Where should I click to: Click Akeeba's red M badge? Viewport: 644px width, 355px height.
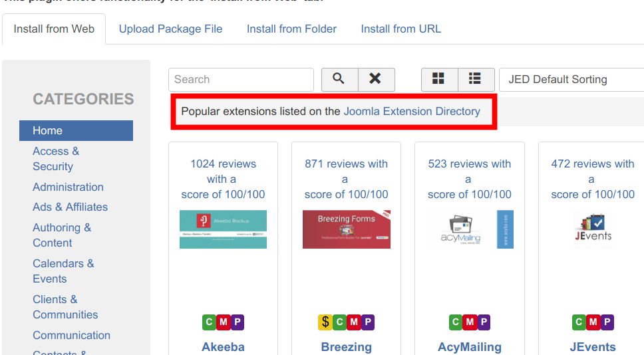223,322
